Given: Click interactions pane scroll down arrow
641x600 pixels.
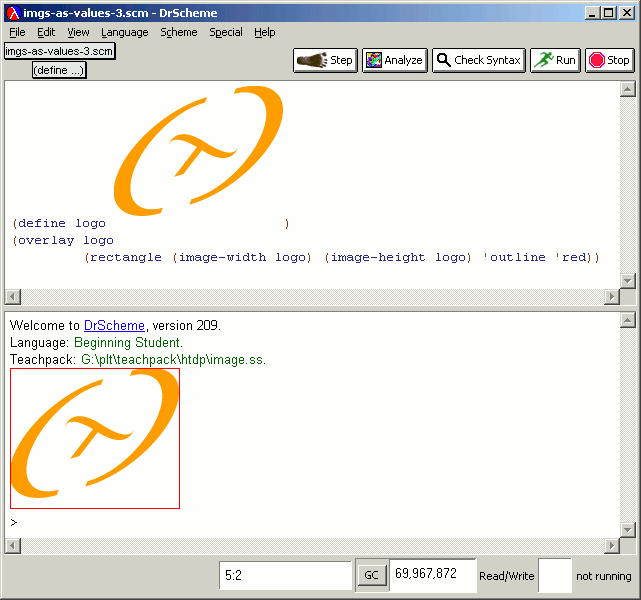Looking at the screenshot, I should click(x=628, y=530).
